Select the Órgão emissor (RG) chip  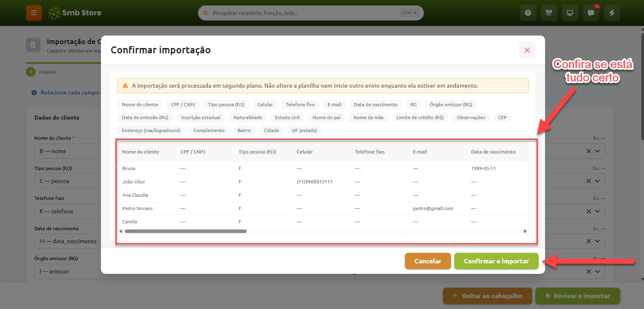(x=451, y=105)
